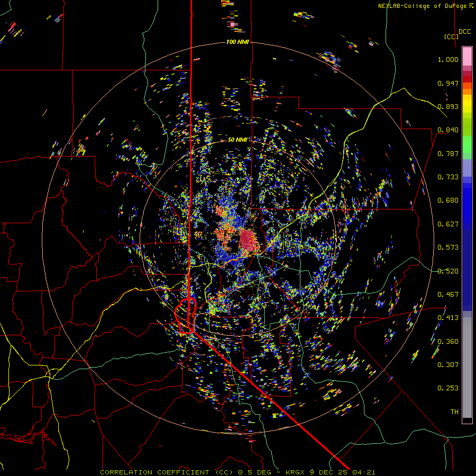Viewport: 476px width, 476px height.
Task: Click the [CC] units label
Action: (451, 36)
